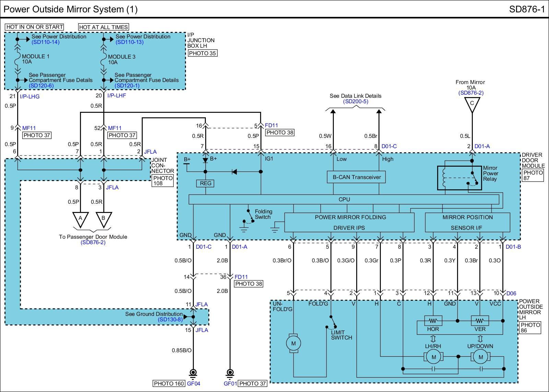Open the SD200-5 data link details reference
The width and height of the screenshot is (549, 392).
(355, 102)
